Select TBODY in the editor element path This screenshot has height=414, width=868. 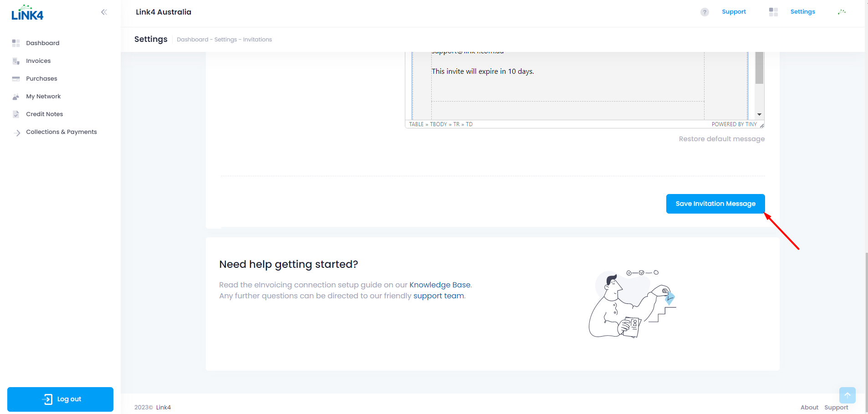click(x=438, y=124)
